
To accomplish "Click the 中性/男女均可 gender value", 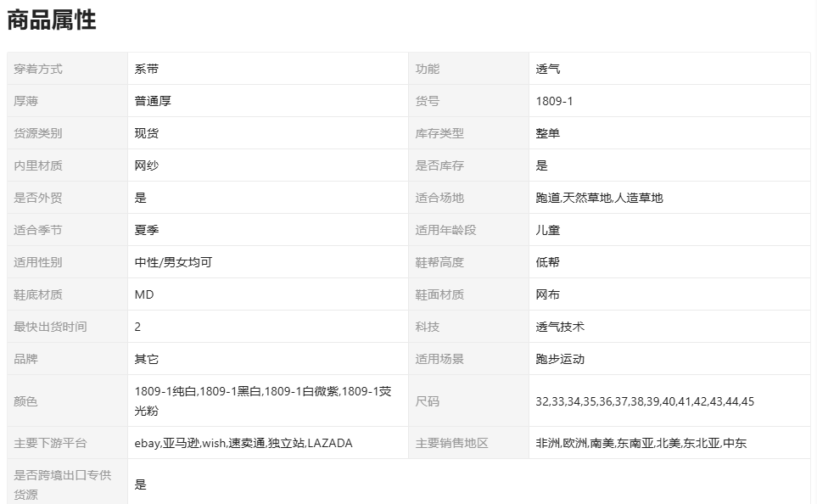I will [x=173, y=262].
